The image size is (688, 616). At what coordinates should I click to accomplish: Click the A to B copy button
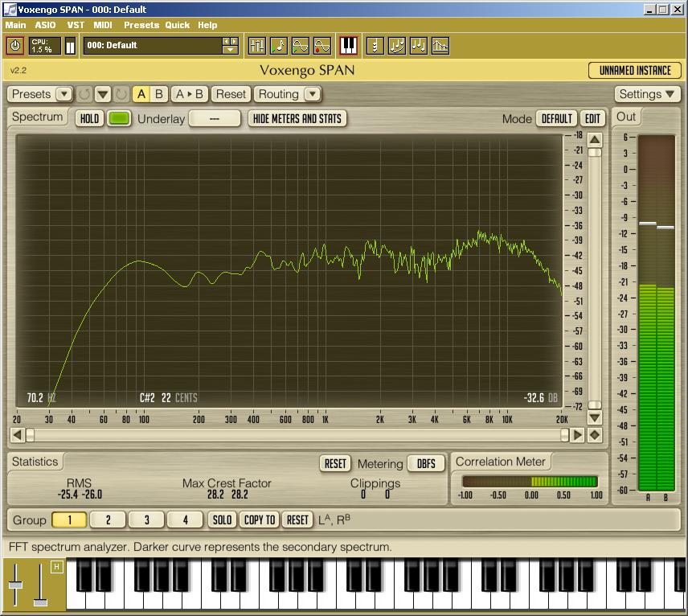(x=189, y=94)
